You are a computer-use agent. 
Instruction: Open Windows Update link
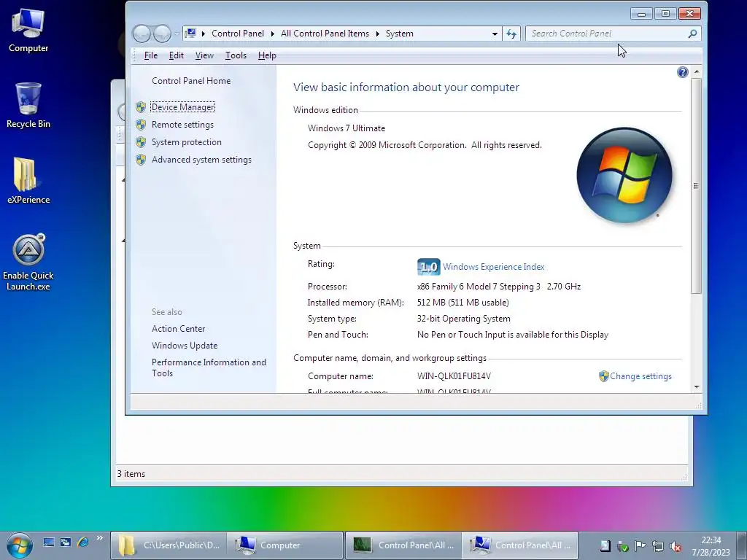coord(185,345)
